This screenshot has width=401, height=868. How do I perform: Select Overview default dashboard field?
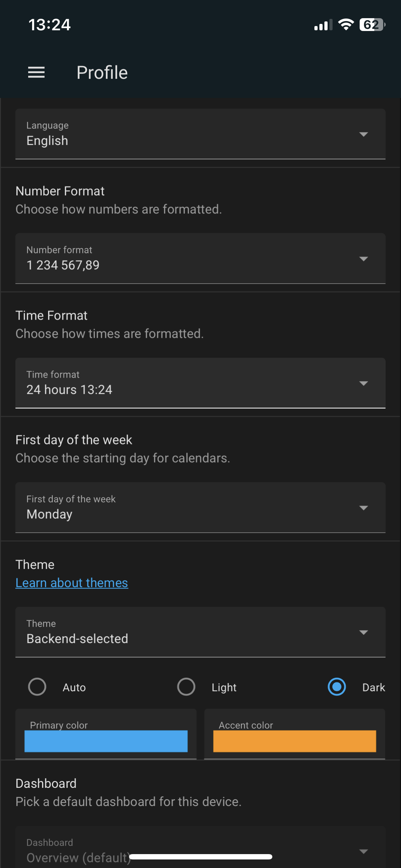pos(78,857)
